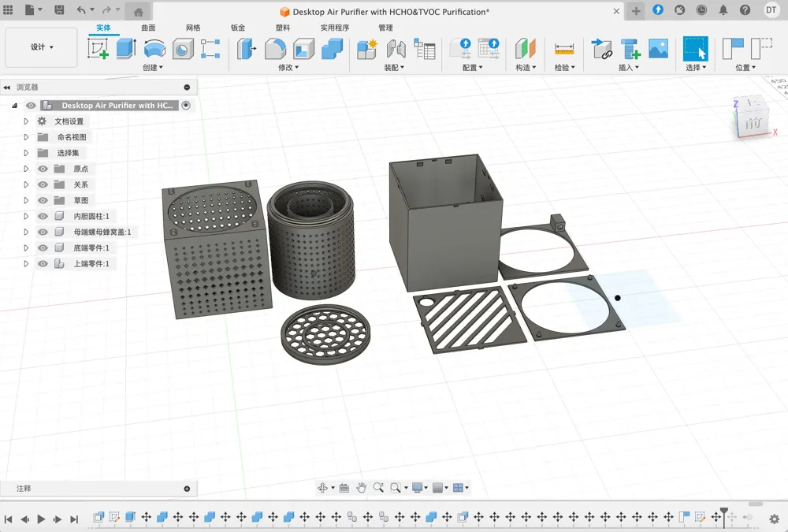Select the Revolve tool

tap(154, 49)
